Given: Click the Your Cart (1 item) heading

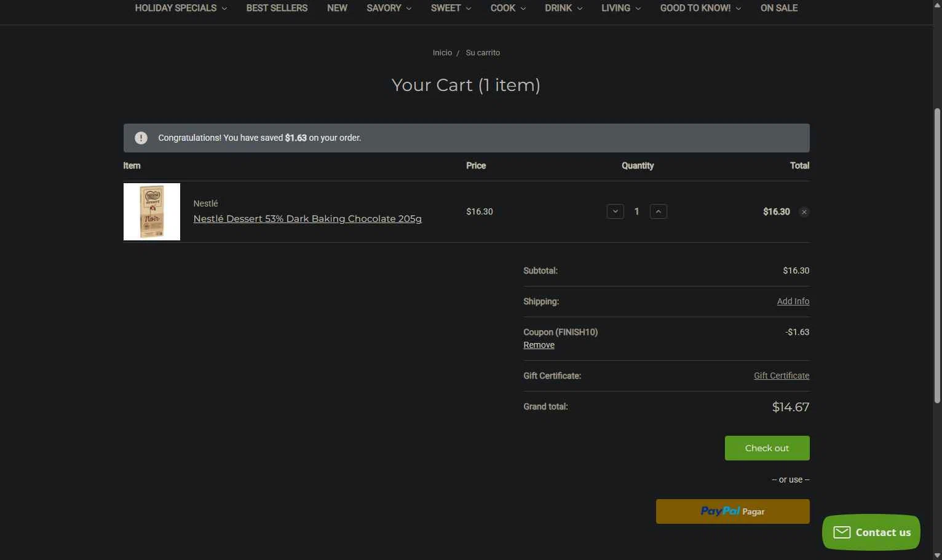Looking at the screenshot, I should [466, 85].
